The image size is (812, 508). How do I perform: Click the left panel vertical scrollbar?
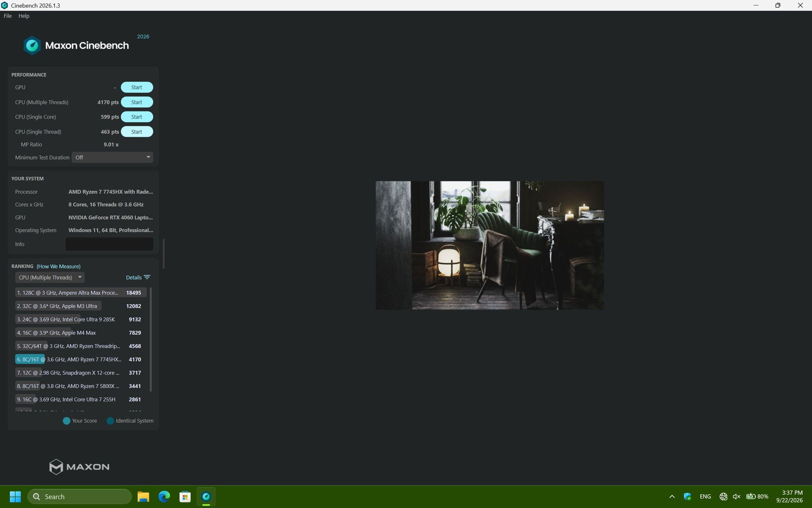pos(163,254)
